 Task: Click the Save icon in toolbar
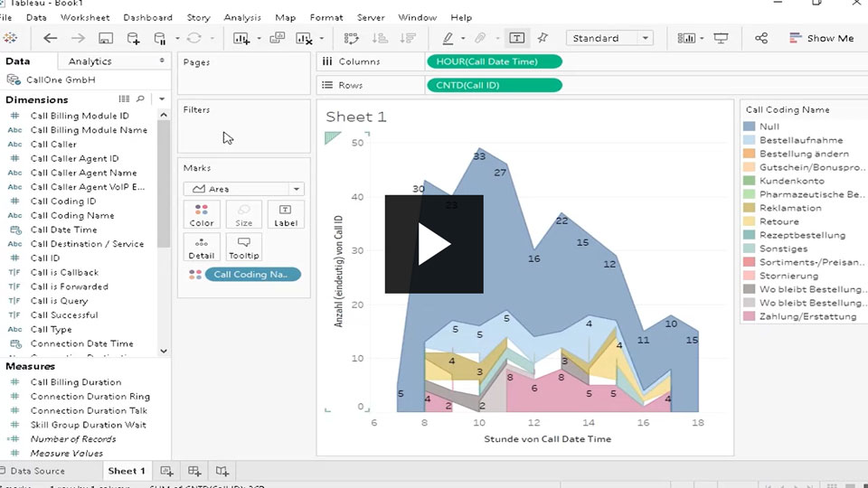pos(105,38)
